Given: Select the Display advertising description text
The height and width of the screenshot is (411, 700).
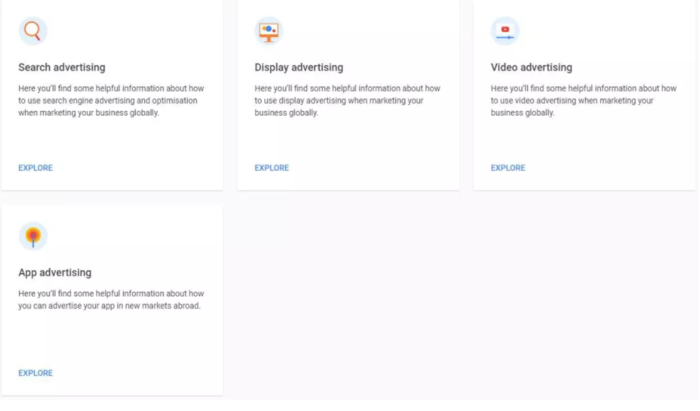Looking at the screenshot, I should [347, 100].
